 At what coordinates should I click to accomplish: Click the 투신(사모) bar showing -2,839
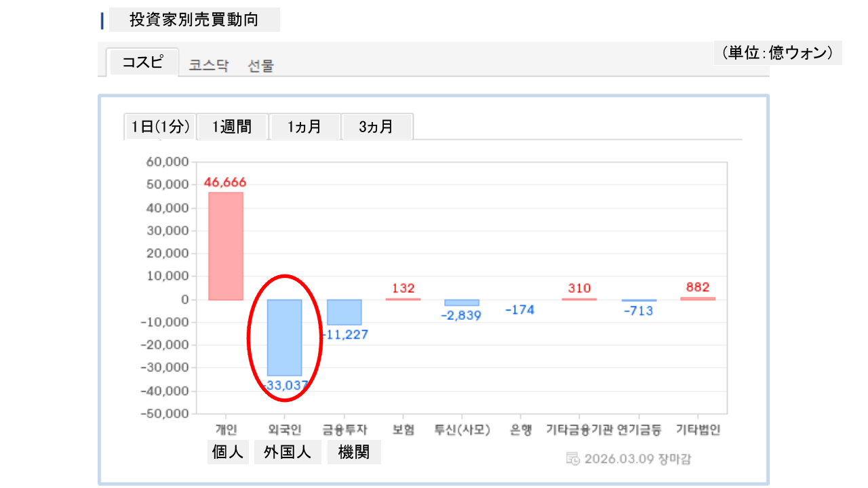[x=462, y=302]
